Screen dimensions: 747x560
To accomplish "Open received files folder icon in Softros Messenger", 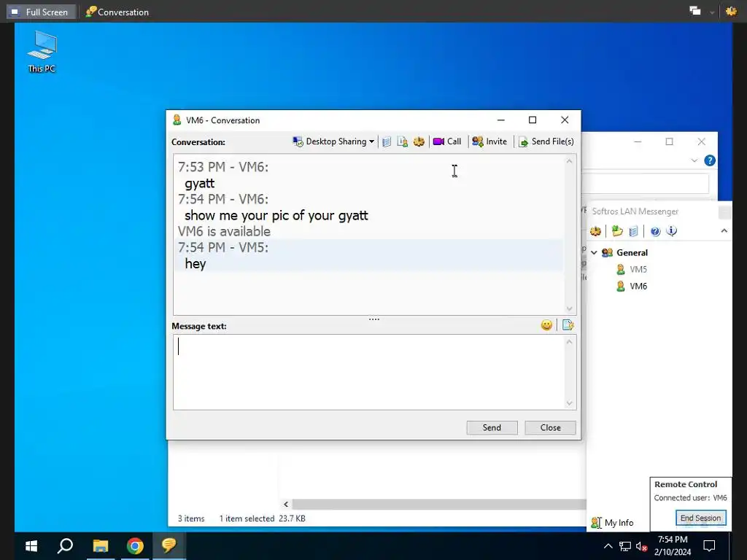I will pyautogui.click(x=617, y=231).
